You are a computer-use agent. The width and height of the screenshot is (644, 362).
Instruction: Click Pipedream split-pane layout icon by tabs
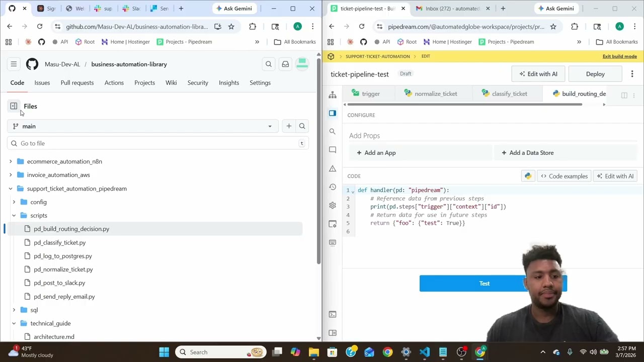[x=624, y=95]
